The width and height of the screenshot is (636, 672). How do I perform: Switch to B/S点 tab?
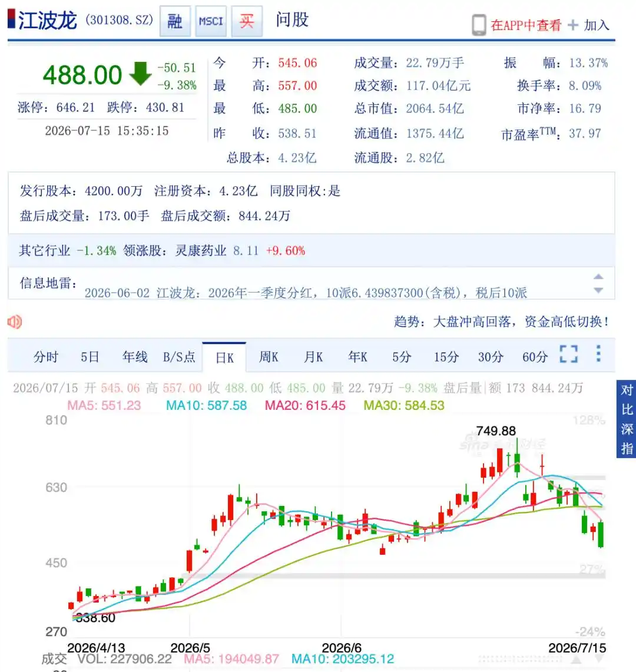[179, 356]
